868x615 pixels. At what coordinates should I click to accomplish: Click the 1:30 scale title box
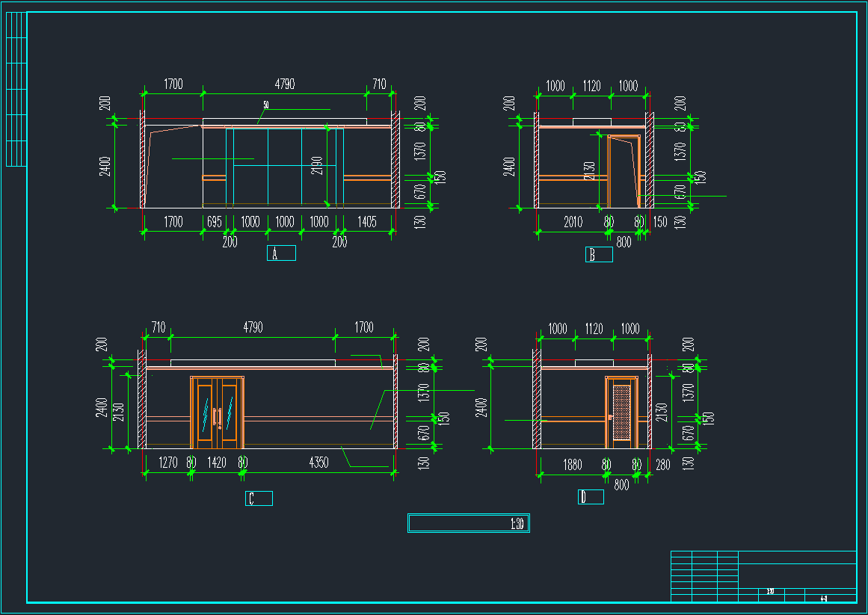(469, 523)
